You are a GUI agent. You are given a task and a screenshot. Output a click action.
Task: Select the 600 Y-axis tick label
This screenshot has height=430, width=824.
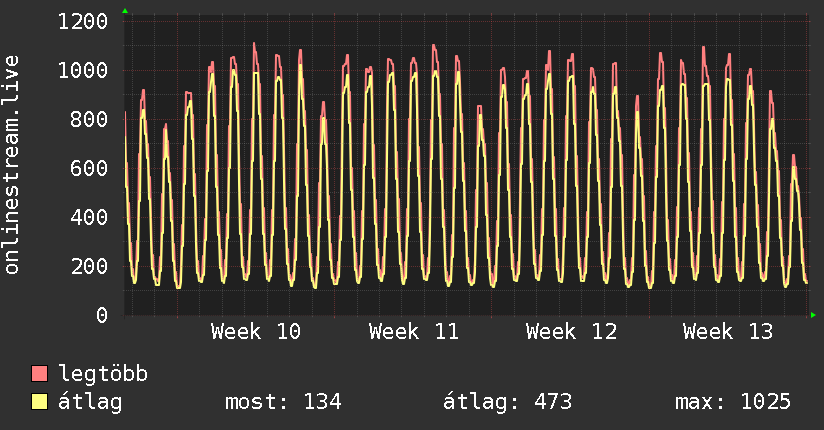tap(89, 168)
